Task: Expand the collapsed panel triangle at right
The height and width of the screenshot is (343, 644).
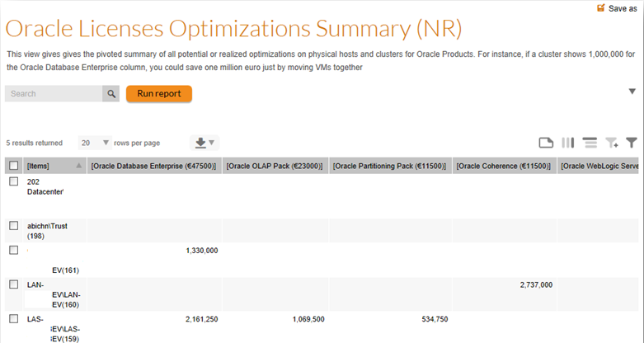Action: pyautogui.click(x=632, y=92)
